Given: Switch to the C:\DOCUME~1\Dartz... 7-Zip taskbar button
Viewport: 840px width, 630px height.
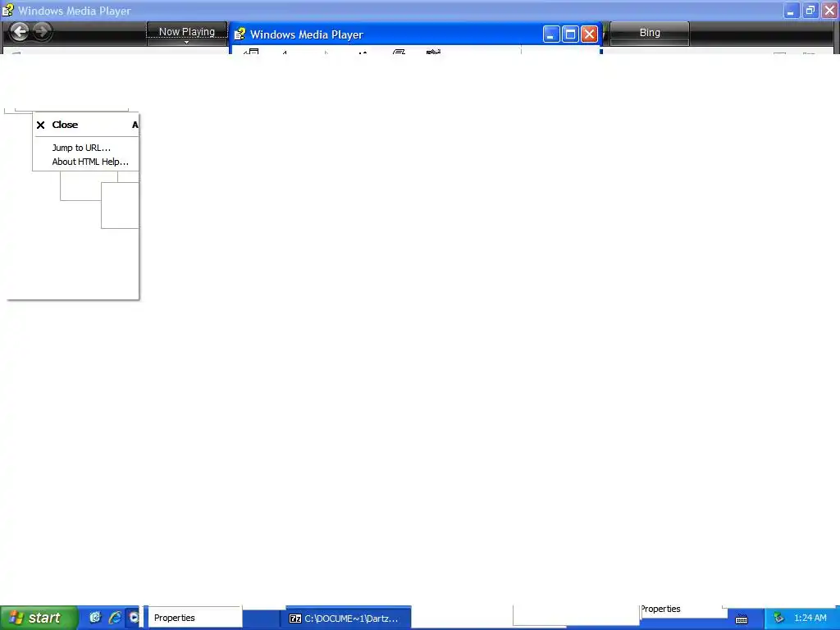Looking at the screenshot, I should (349, 619).
